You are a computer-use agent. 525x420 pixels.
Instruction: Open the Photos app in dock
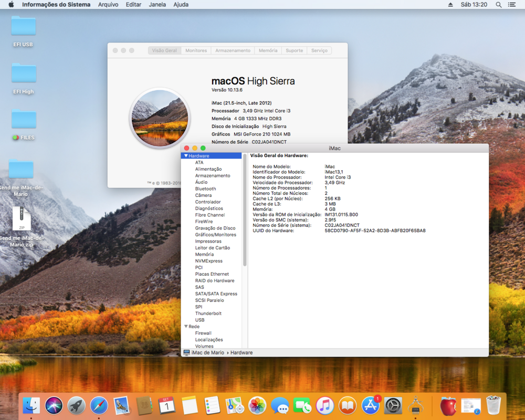click(257, 405)
